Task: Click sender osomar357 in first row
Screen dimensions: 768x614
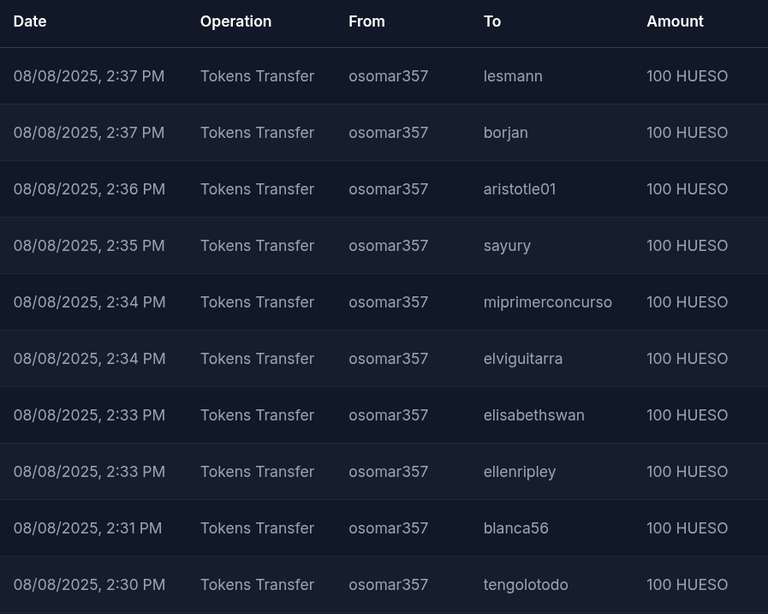Action: (x=388, y=76)
